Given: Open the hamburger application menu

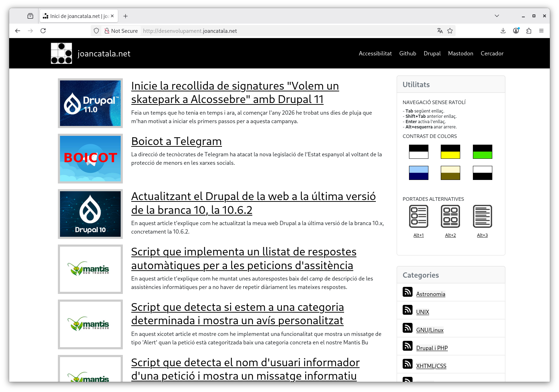Looking at the screenshot, I should point(541,31).
